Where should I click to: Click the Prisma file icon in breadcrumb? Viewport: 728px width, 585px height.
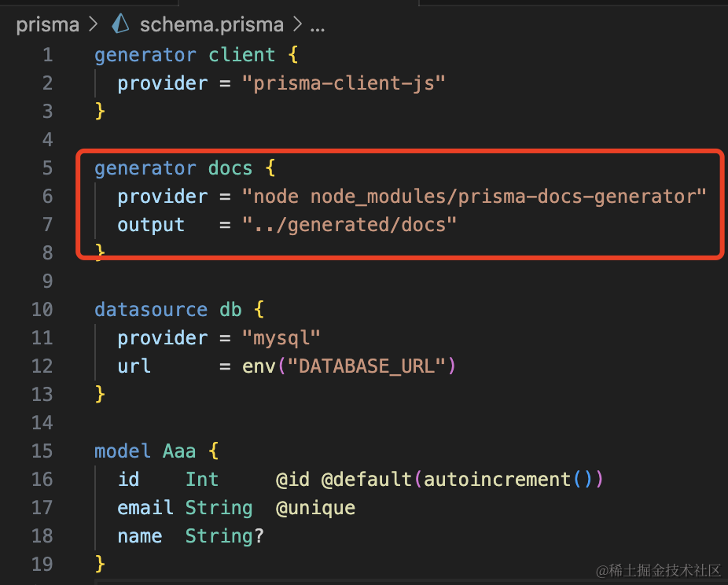pyautogui.click(x=120, y=24)
